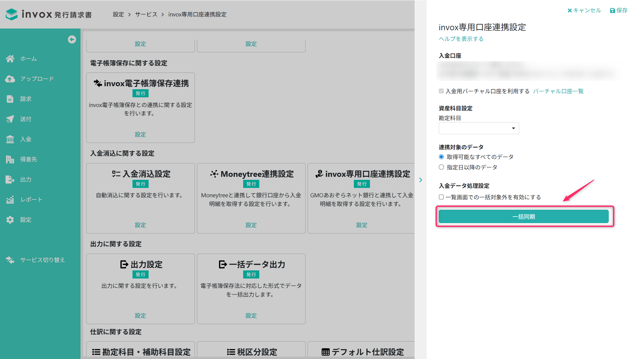644x359 pixels.
Task: Open the 送付 paper-plane icon
Action: [10, 119]
